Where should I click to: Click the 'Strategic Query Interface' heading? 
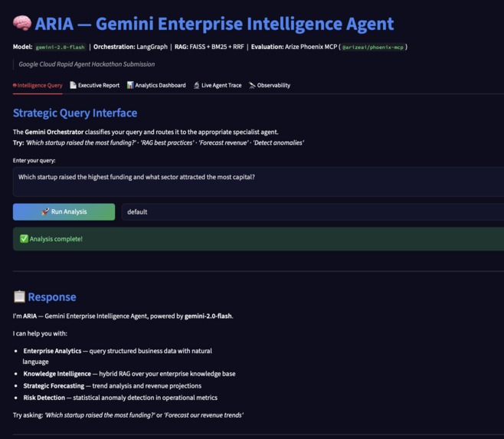pos(75,113)
